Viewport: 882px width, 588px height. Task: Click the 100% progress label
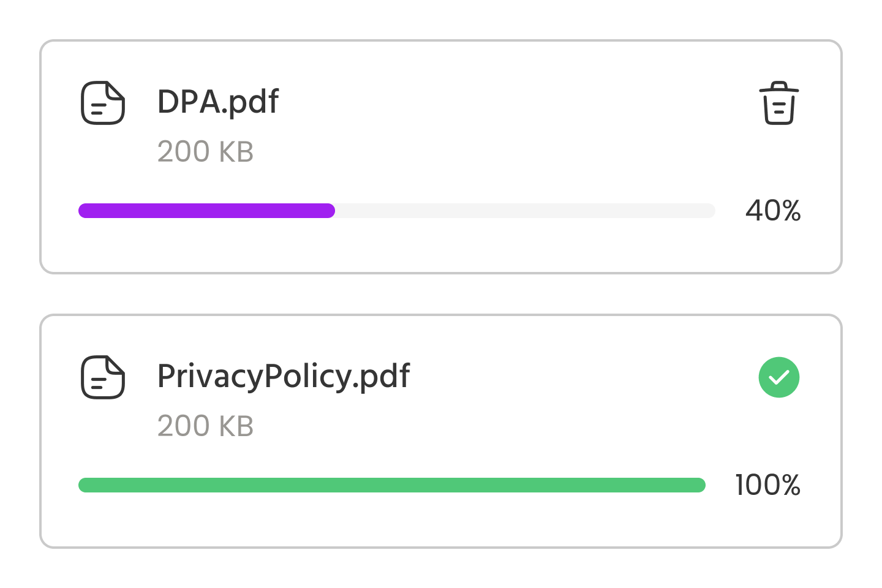tap(768, 485)
